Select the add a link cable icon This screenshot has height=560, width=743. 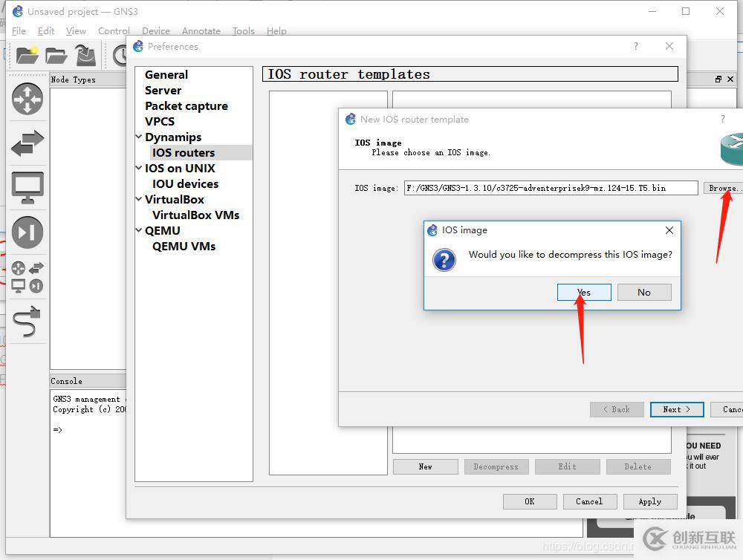click(27, 321)
